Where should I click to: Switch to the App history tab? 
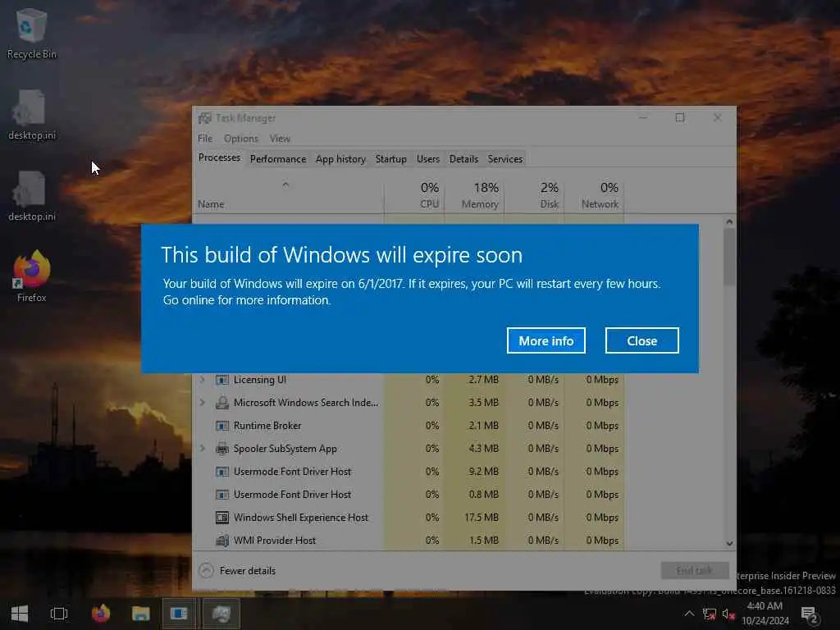point(340,159)
